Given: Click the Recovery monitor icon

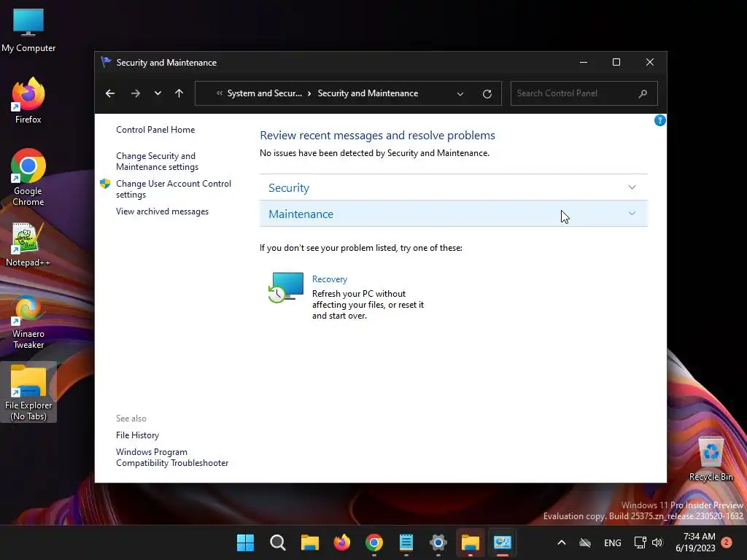Looking at the screenshot, I should [286, 287].
